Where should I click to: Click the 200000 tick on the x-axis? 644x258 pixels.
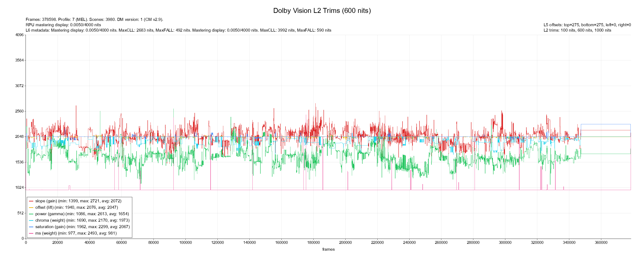345,243
